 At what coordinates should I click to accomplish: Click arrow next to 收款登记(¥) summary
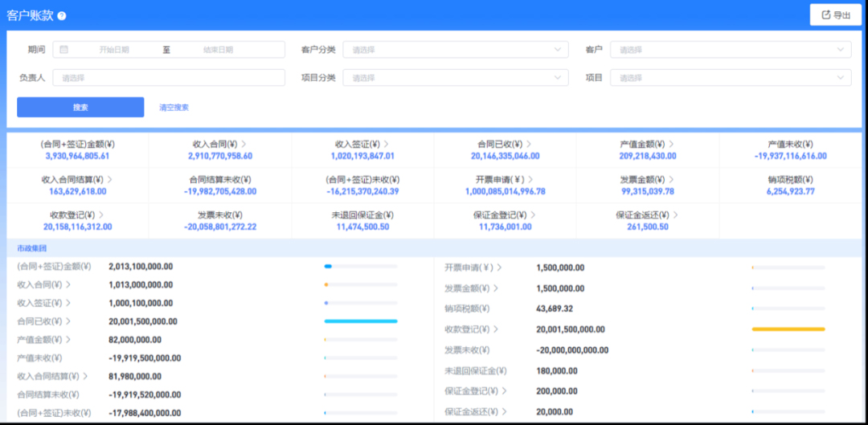[100, 215]
